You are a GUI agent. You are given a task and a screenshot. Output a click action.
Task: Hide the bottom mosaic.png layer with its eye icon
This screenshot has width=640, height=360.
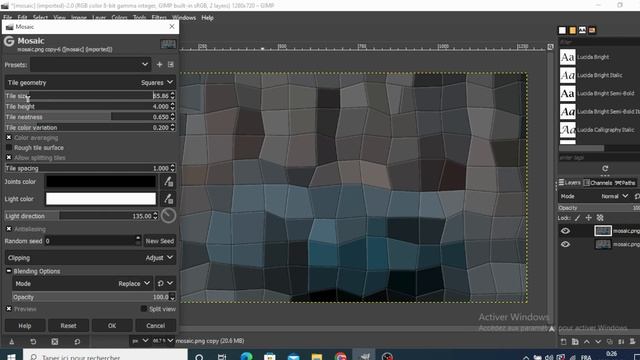[x=565, y=244]
